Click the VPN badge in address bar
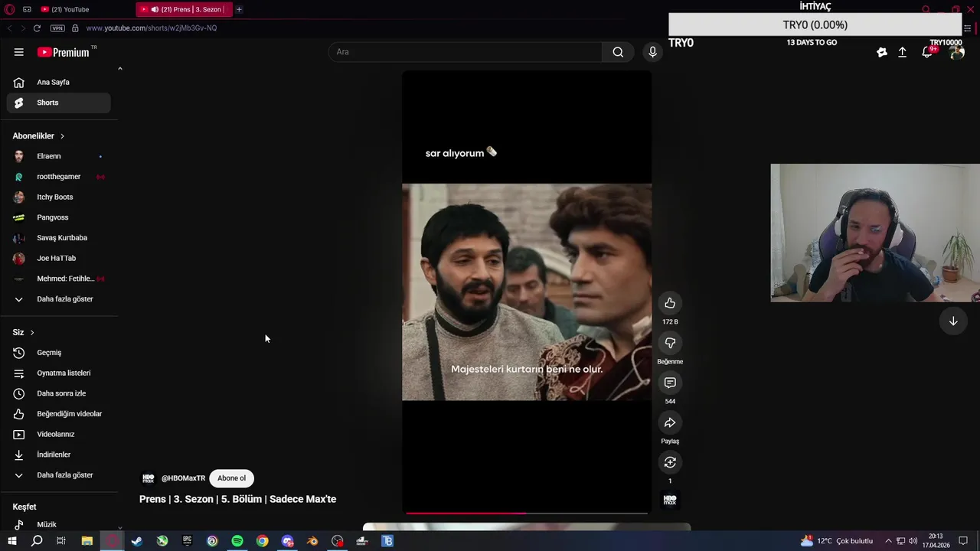The height and width of the screenshot is (551, 980). pyautogui.click(x=57, y=28)
